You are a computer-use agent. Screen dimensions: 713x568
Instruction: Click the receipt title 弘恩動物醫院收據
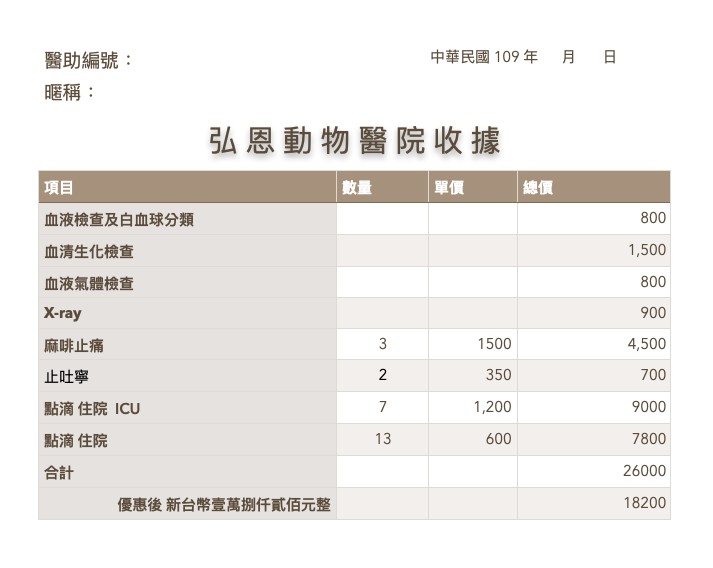(x=355, y=141)
